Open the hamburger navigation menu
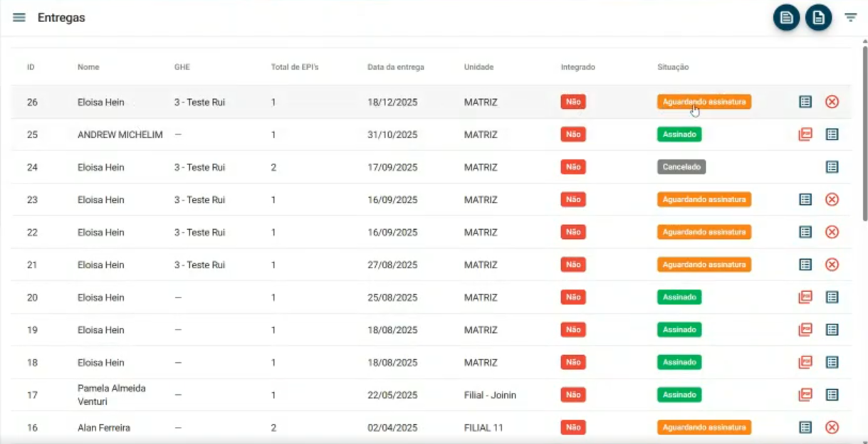Image resolution: width=868 pixels, height=444 pixels. pos(19,18)
